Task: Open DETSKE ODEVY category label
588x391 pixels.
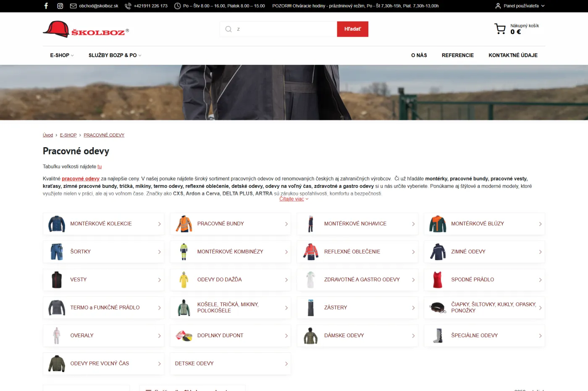Action: (194, 363)
